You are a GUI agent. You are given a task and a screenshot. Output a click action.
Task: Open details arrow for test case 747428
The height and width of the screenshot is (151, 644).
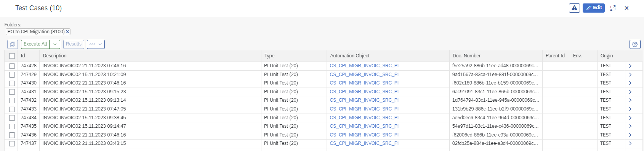pyautogui.click(x=630, y=66)
